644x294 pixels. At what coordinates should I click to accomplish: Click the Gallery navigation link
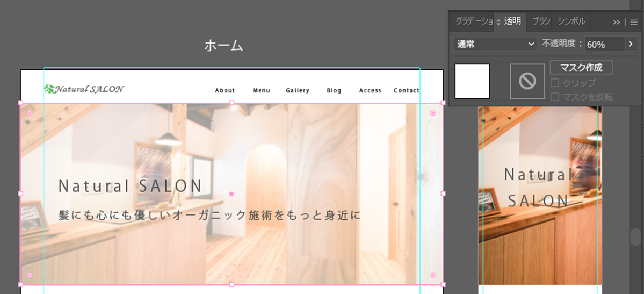coord(298,90)
